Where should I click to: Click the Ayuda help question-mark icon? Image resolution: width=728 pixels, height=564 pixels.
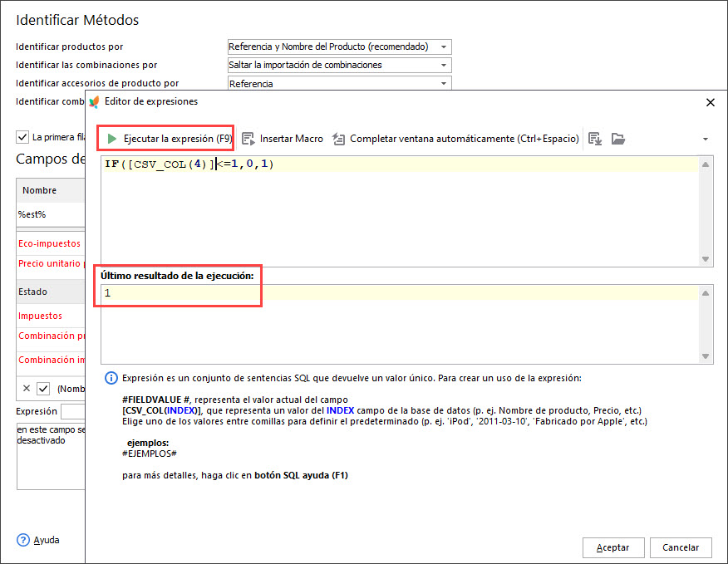(23, 540)
